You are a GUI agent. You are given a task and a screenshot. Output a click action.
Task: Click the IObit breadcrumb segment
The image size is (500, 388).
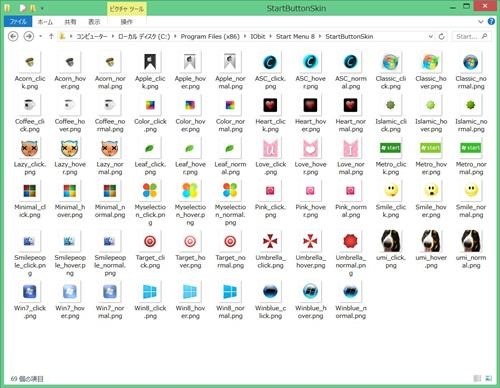click(x=258, y=36)
